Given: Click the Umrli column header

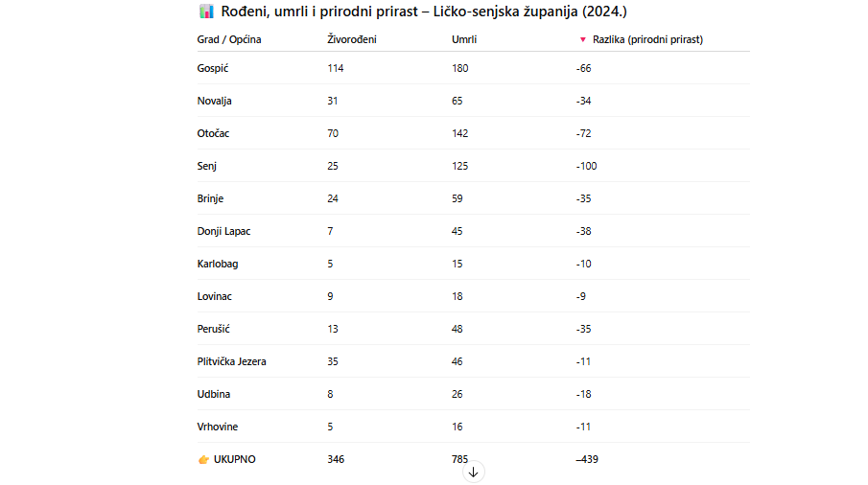Looking at the screenshot, I should pyautogui.click(x=464, y=40).
